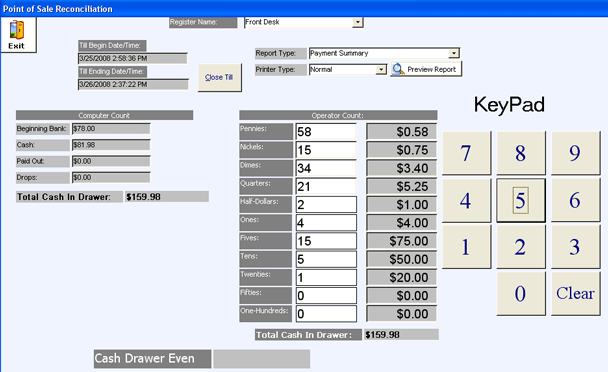Tap keypad number 8
This screenshot has width=608, height=372.
point(521,153)
